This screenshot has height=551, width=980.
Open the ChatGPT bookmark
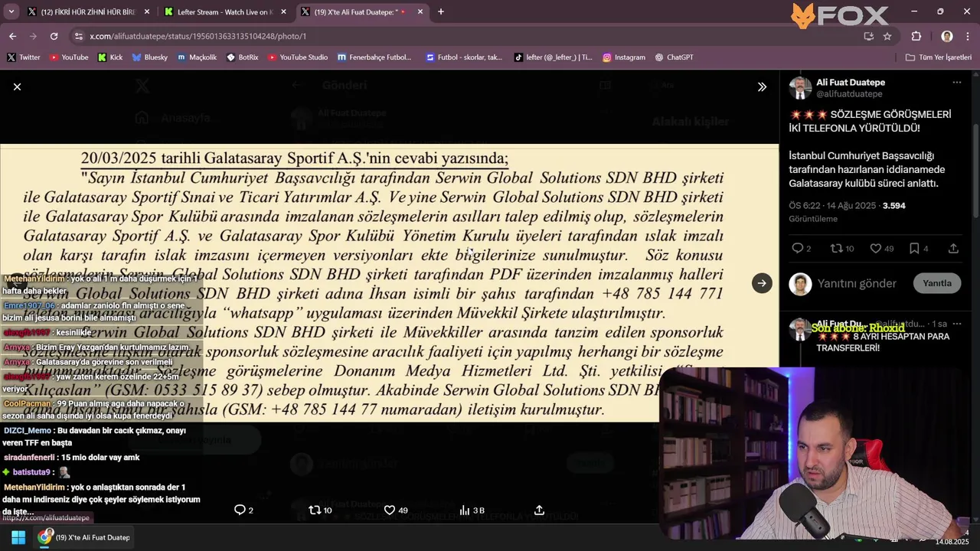point(674,57)
